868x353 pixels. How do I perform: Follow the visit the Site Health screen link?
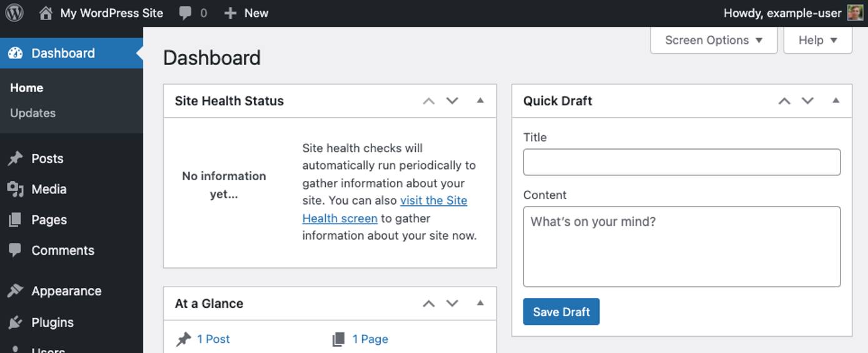pos(433,201)
